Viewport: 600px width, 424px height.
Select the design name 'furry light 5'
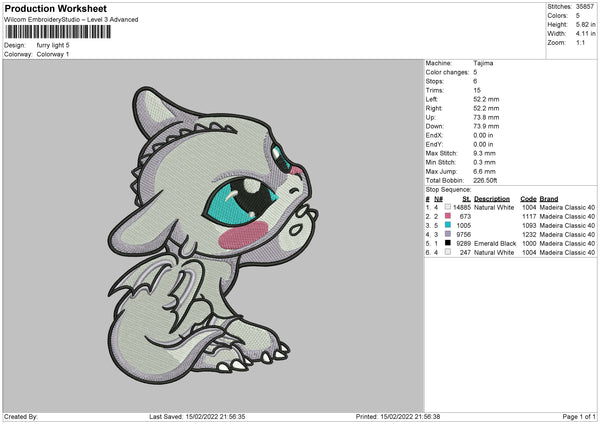[53, 45]
